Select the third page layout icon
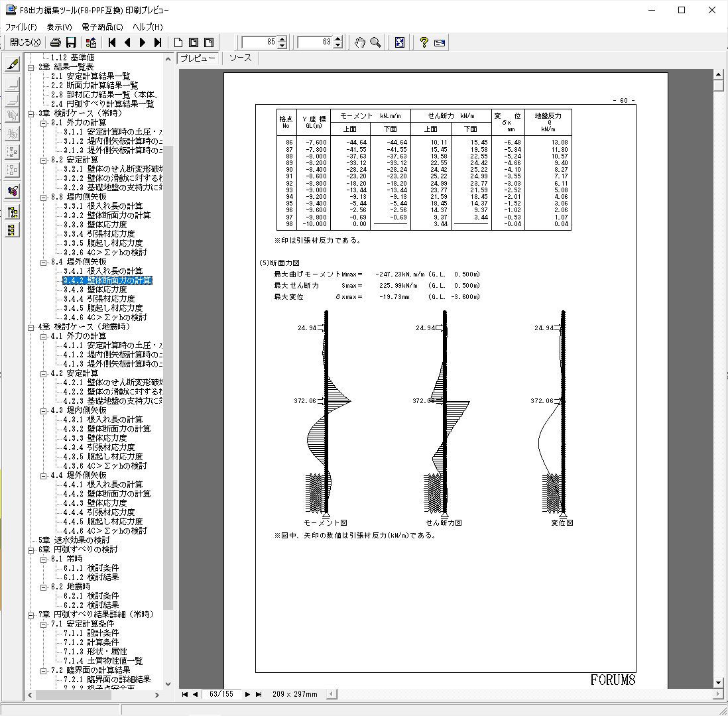The image size is (728, 716). coord(209,42)
